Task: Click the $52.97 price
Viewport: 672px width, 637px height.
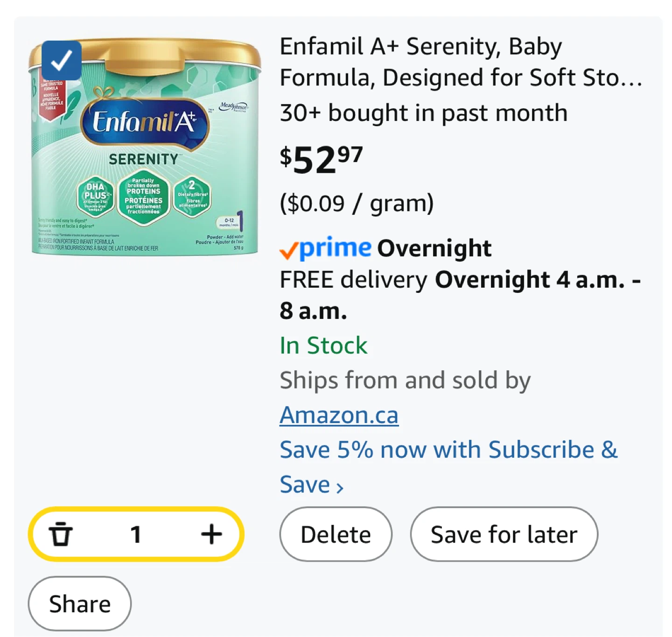Action: (x=321, y=160)
